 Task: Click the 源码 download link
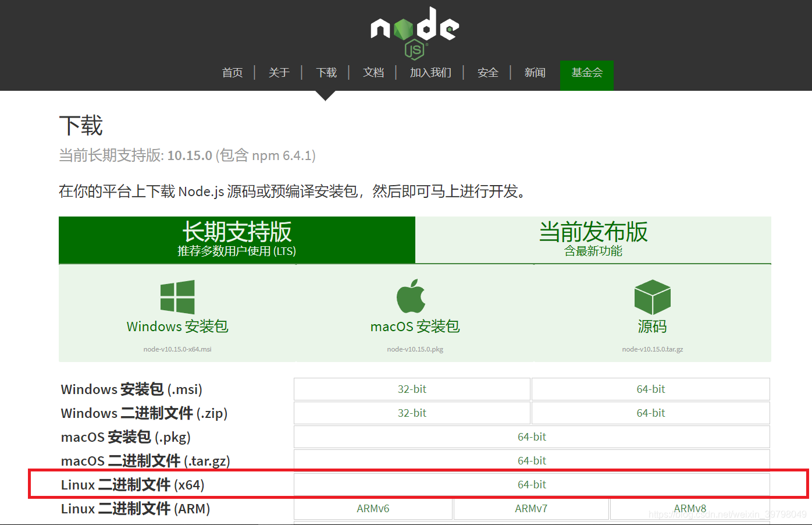click(x=653, y=327)
